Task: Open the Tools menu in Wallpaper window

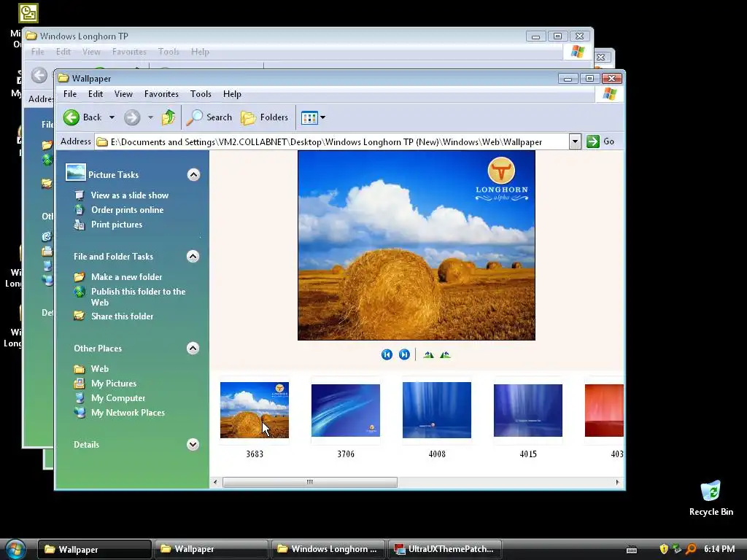Action: (x=201, y=94)
